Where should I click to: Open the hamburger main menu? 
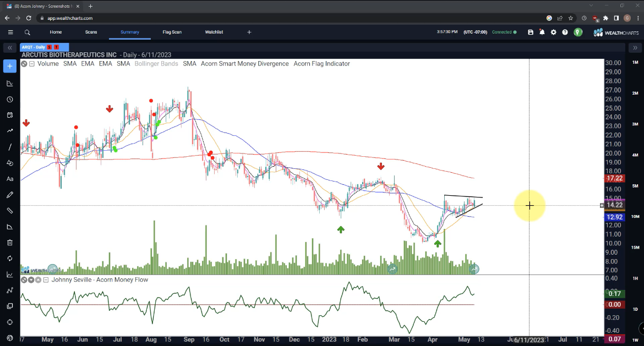pos(10,32)
